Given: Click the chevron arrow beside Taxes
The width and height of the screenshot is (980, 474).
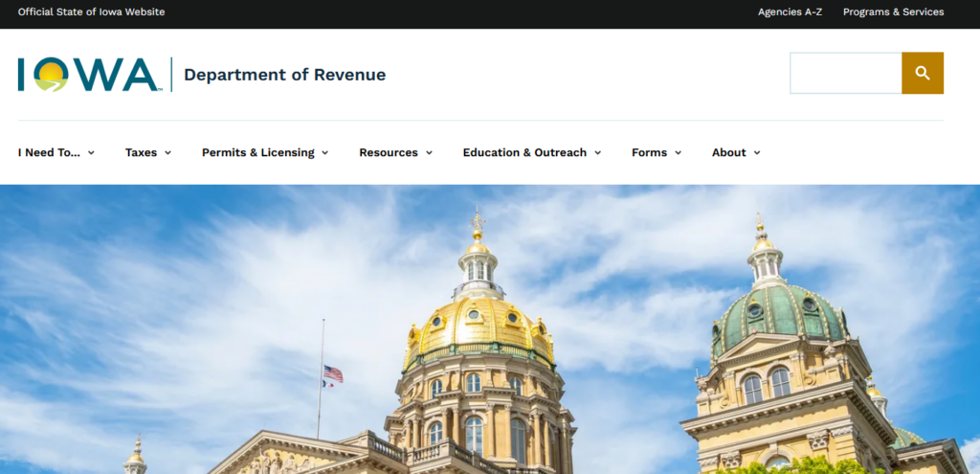Looking at the screenshot, I should pyautogui.click(x=167, y=153).
